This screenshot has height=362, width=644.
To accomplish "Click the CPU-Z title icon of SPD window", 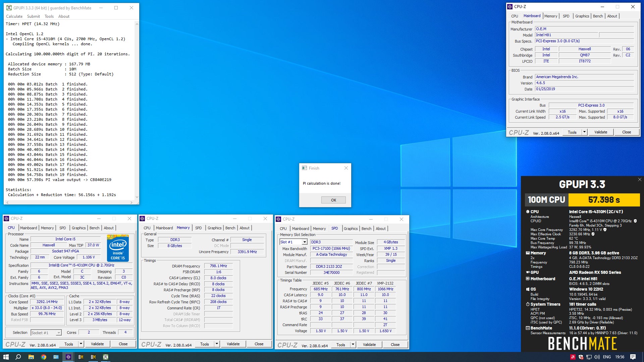I will [278, 219].
